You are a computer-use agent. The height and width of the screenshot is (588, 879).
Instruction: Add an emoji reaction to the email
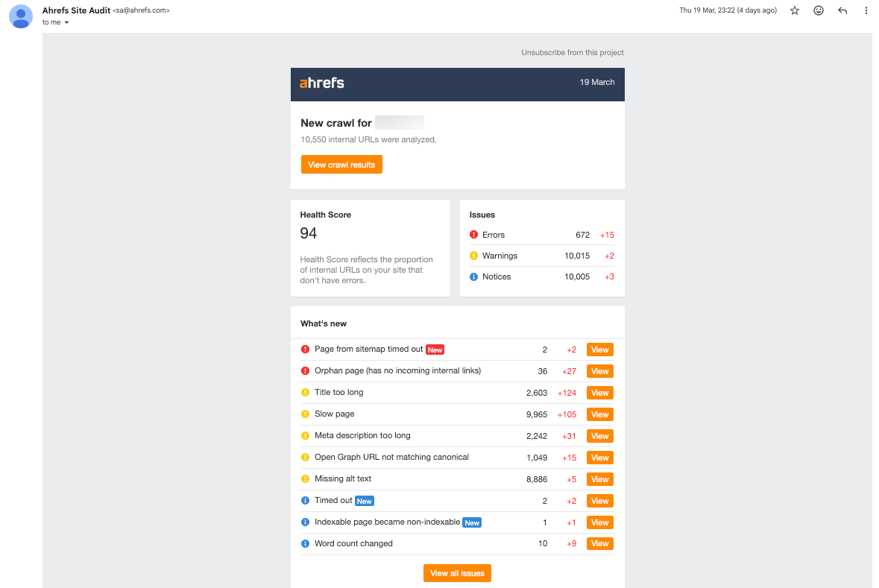click(x=818, y=10)
